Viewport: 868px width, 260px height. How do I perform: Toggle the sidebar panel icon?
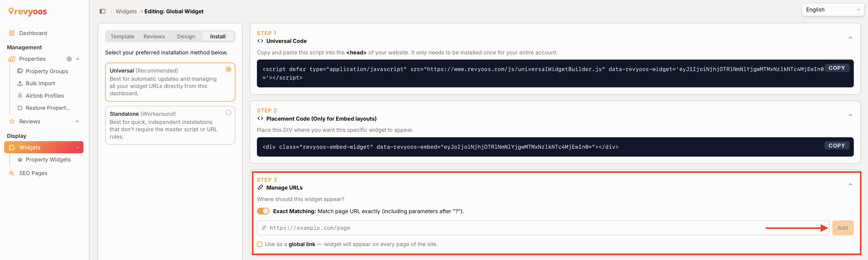coord(102,11)
